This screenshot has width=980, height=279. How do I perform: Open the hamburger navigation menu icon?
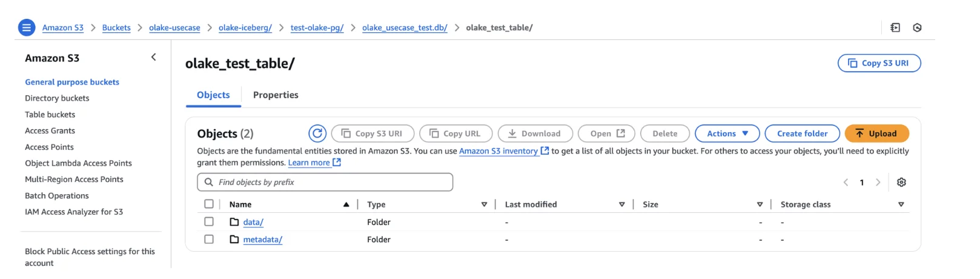pyautogui.click(x=27, y=27)
